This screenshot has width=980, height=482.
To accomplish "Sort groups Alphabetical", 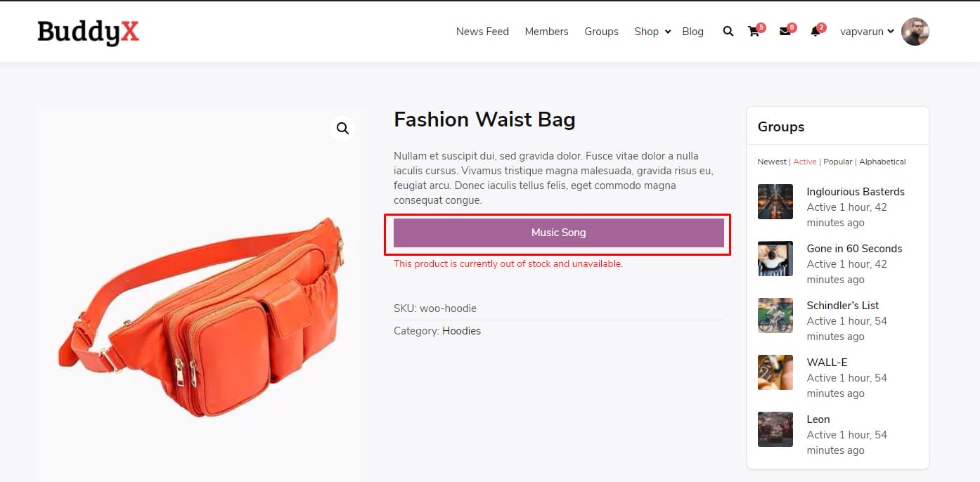I will tap(882, 162).
